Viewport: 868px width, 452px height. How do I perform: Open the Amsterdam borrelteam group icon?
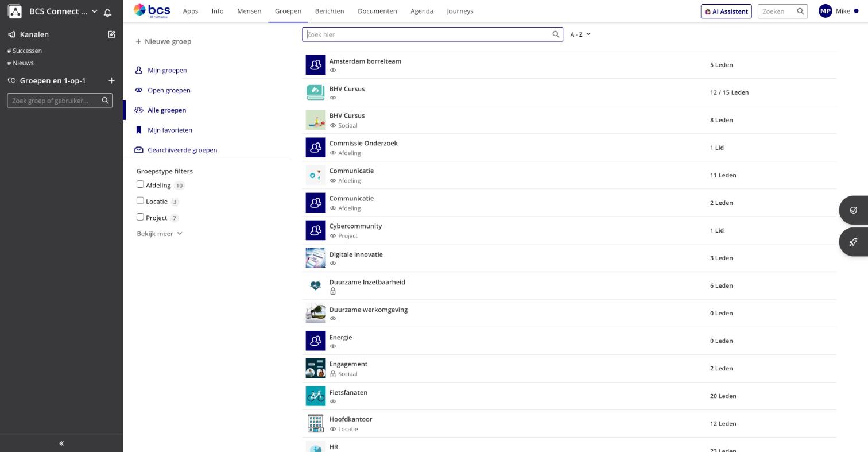click(x=316, y=65)
